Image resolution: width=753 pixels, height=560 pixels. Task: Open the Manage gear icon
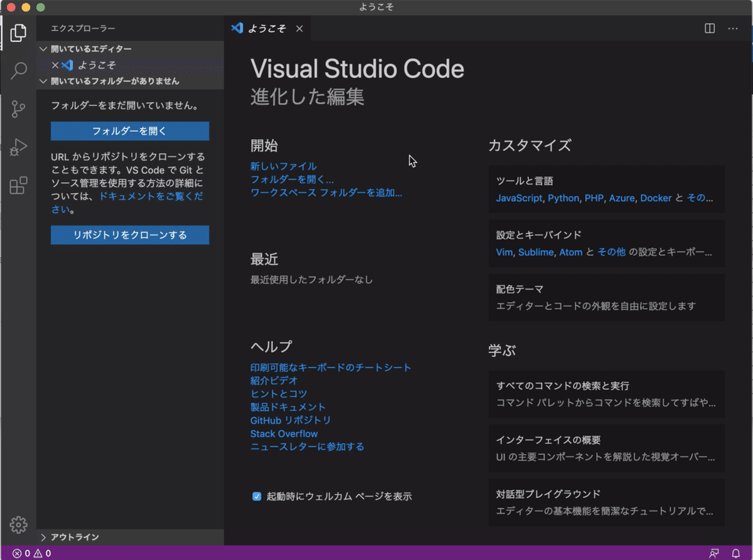18,524
